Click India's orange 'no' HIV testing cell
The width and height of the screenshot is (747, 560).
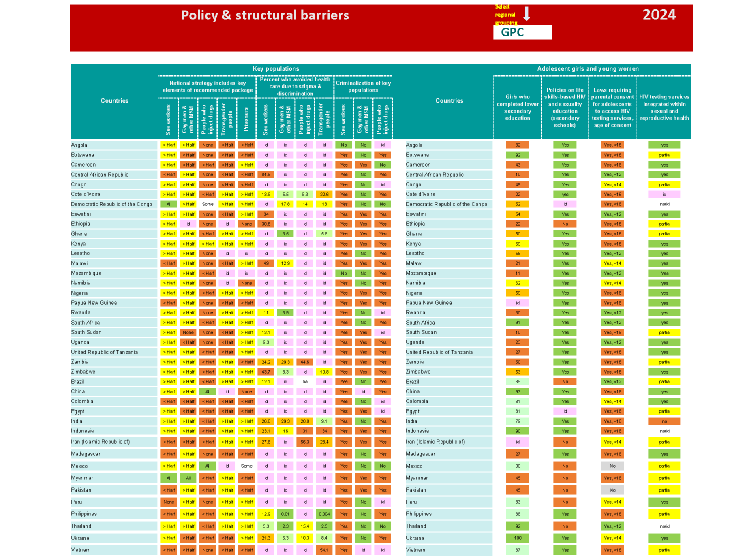click(x=664, y=421)
